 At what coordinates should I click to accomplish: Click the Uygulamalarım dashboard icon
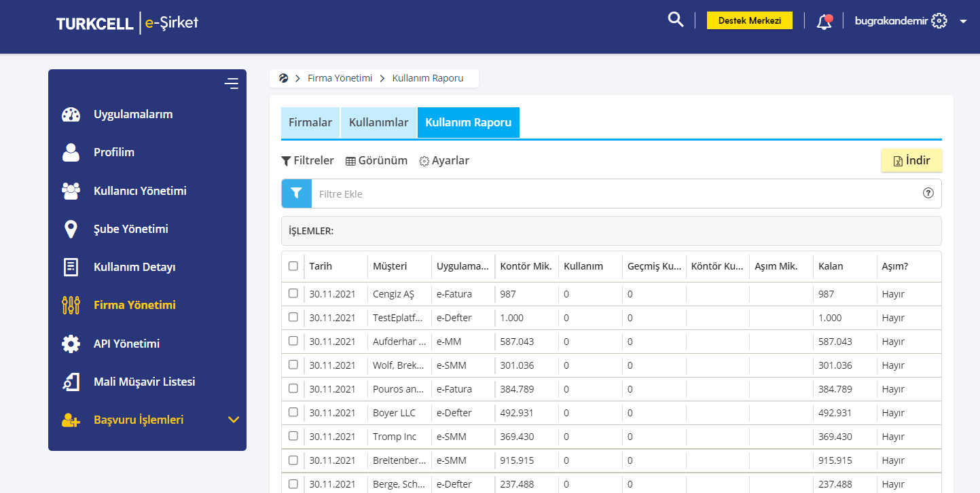point(71,114)
